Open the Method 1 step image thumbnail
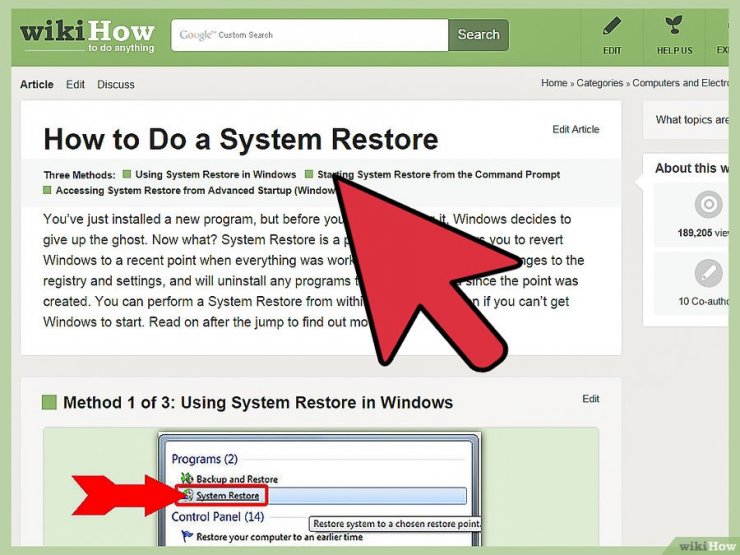 pos(321,487)
